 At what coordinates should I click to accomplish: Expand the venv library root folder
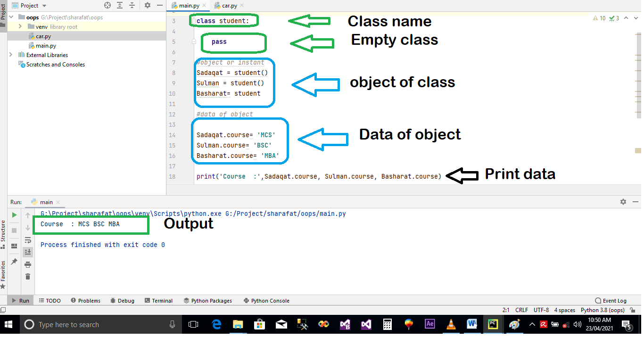click(20, 26)
